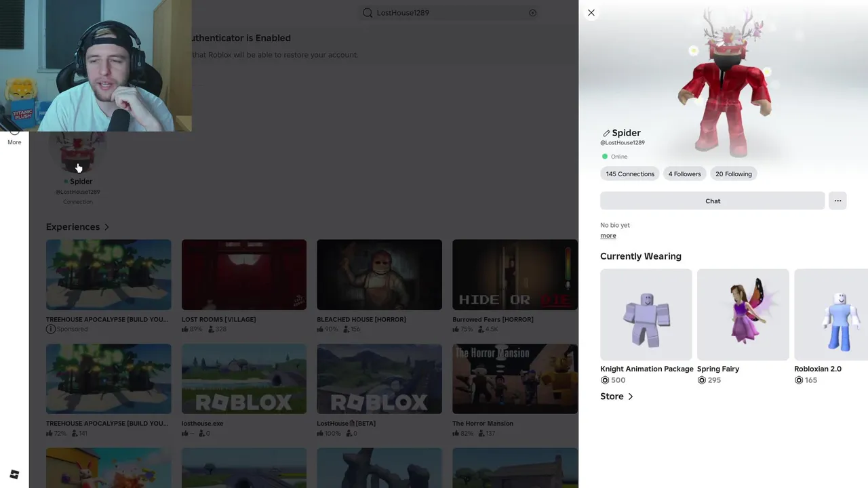
Task: Click the No bio yet text
Action: click(x=615, y=225)
